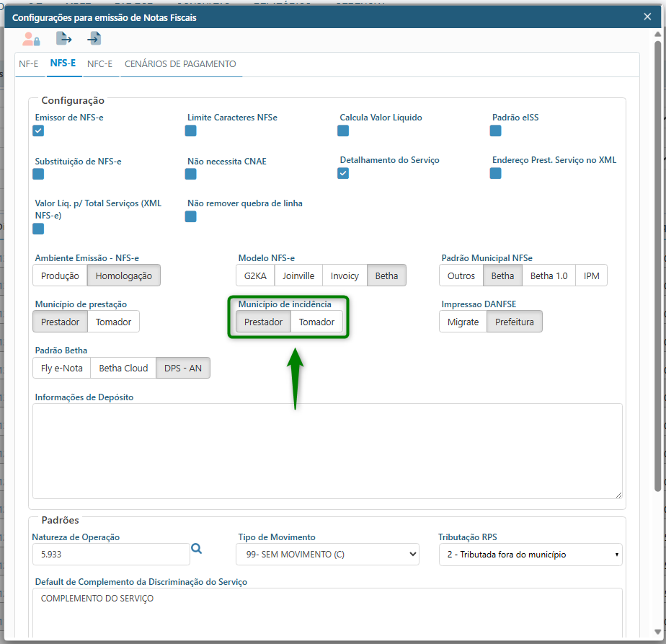The height and width of the screenshot is (644, 666).
Task: Click the export file arrow icon
Action: (64, 39)
